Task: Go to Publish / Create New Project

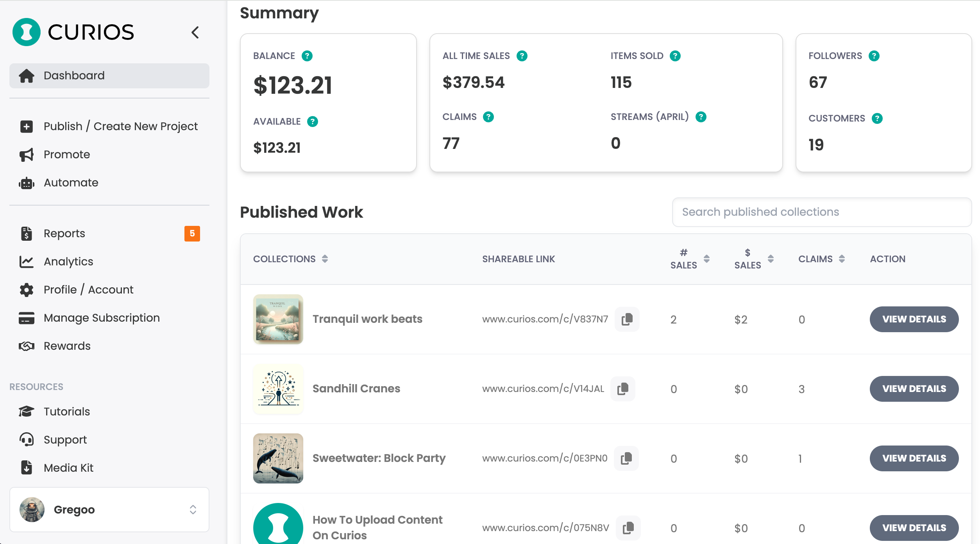Action: tap(120, 126)
